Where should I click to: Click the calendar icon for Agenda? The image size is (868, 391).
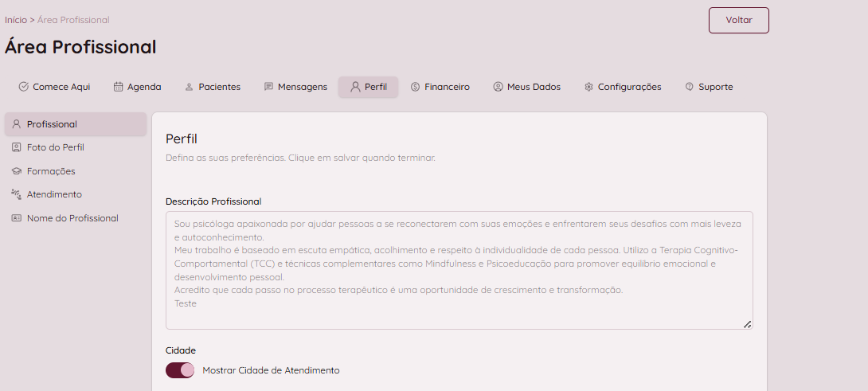coord(118,87)
